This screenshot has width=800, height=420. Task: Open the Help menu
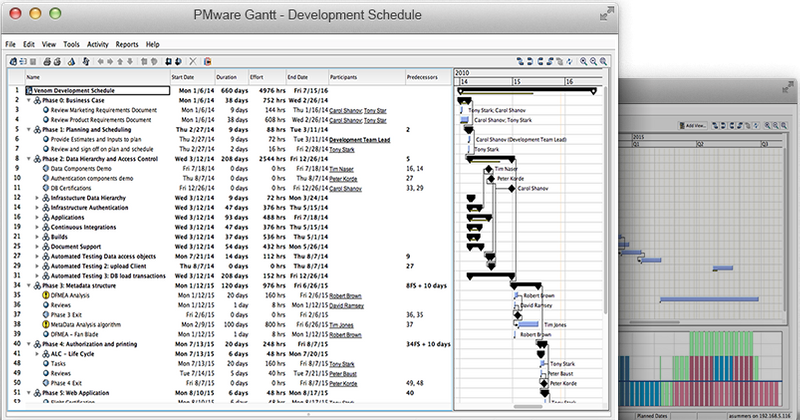(x=153, y=44)
